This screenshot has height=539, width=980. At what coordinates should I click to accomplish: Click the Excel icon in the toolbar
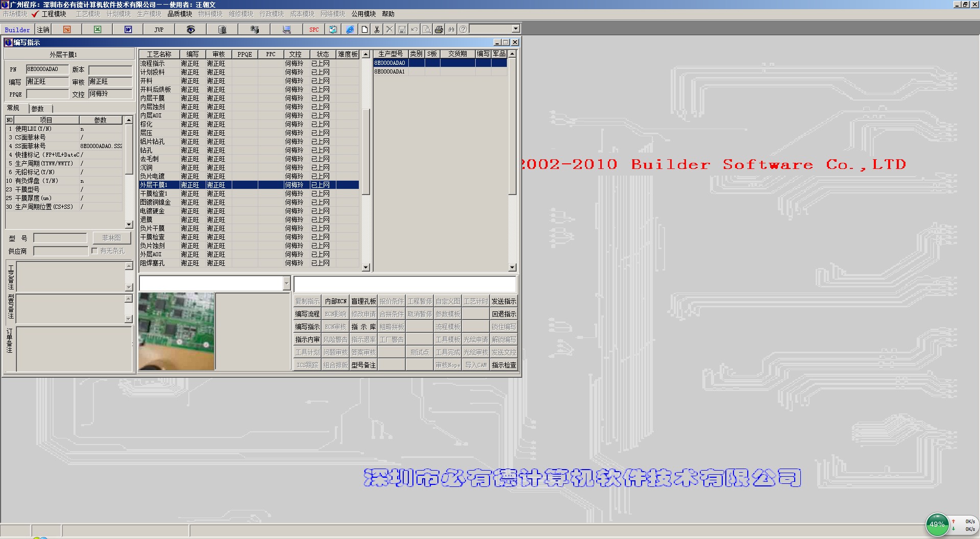tap(97, 30)
